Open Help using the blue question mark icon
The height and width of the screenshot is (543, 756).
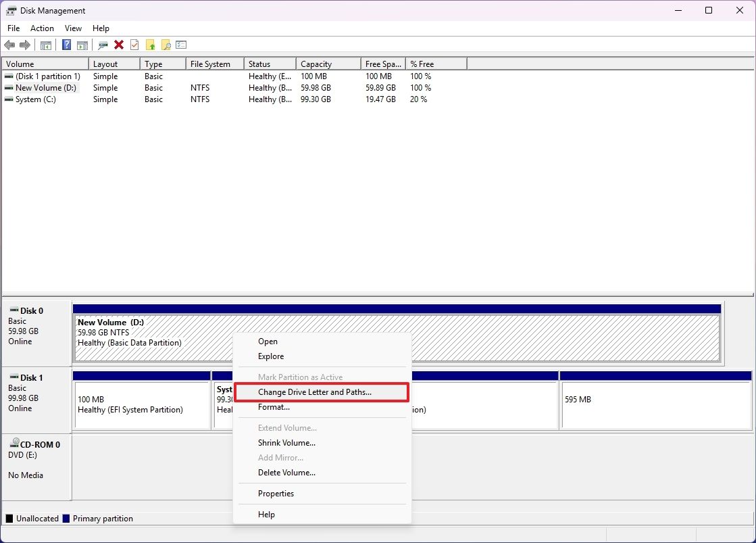point(66,45)
